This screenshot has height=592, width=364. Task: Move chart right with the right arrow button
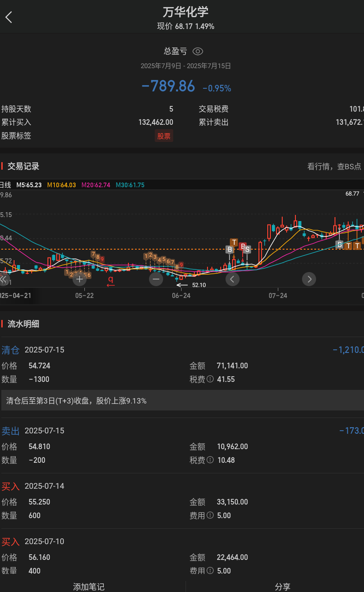[309, 279]
